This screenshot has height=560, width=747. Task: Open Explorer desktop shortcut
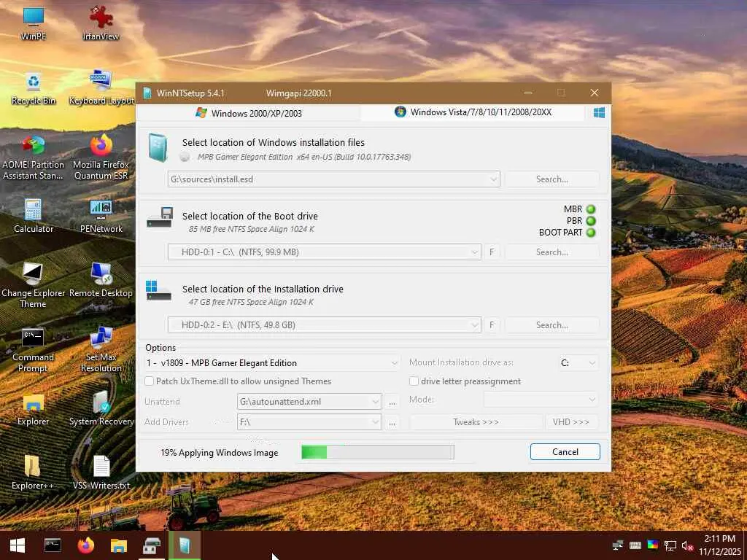pyautogui.click(x=34, y=410)
